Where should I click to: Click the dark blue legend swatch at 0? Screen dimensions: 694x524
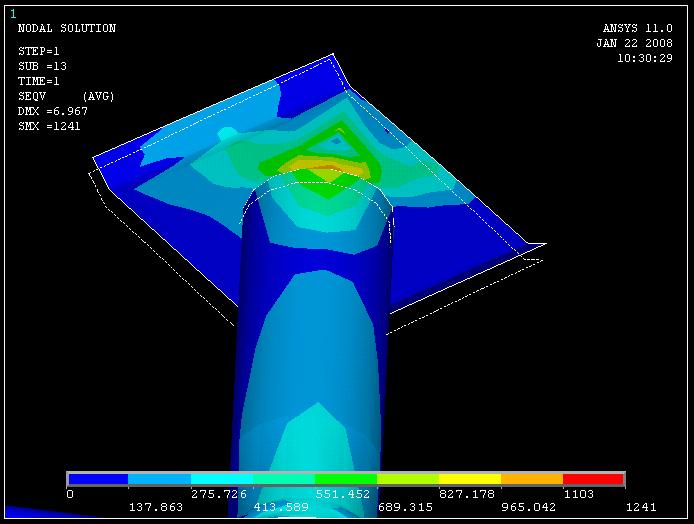98,479
